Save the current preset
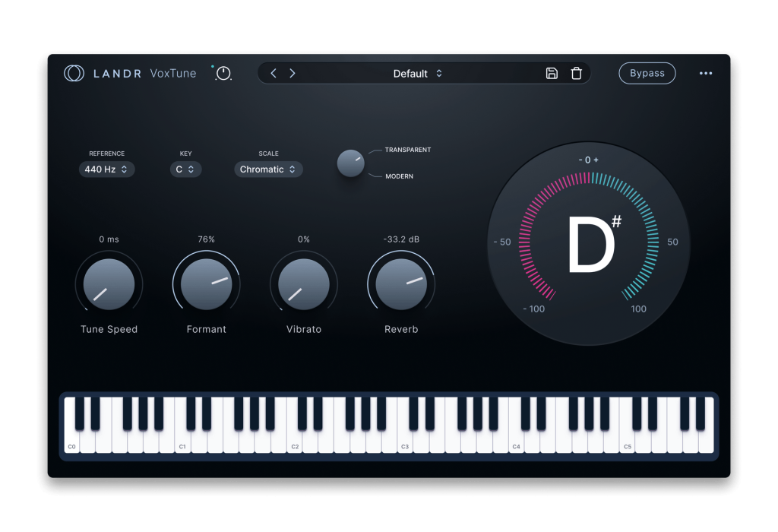The width and height of the screenshot is (778, 532). (552, 74)
